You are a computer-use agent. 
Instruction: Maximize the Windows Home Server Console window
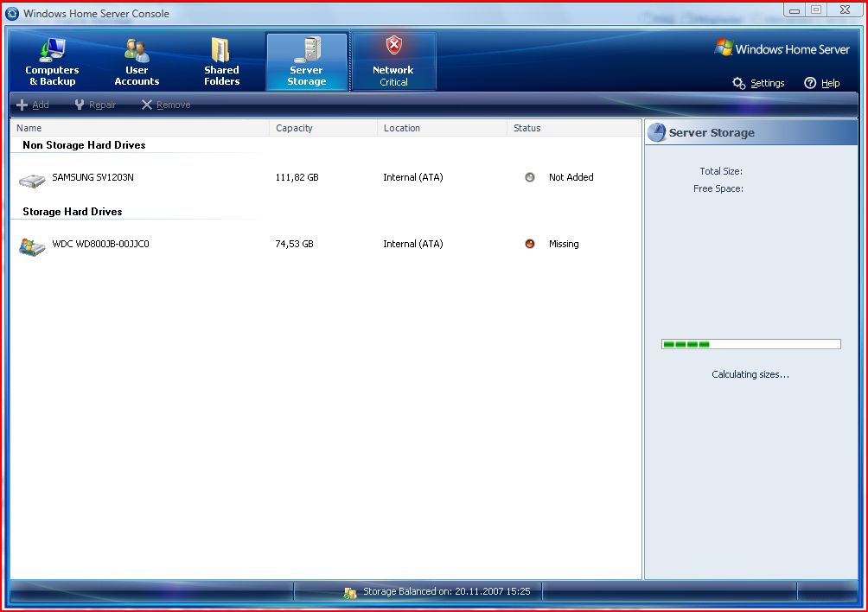[816, 10]
